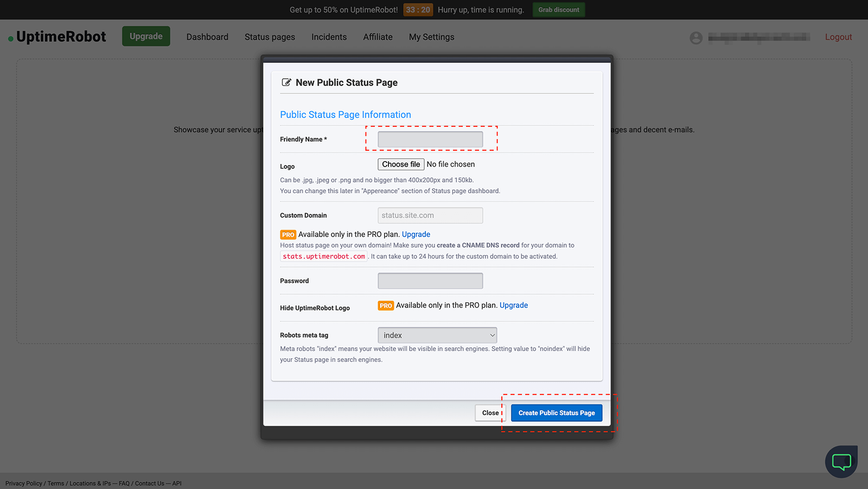Expand the Robots meta tag dropdown

point(437,335)
